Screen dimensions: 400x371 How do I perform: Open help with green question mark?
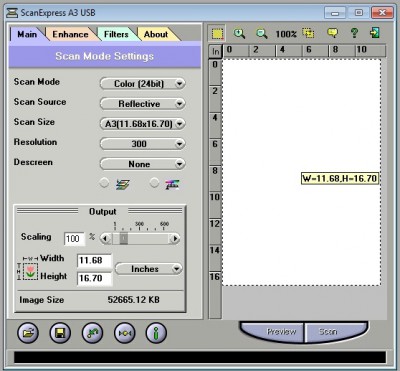[354, 33]
